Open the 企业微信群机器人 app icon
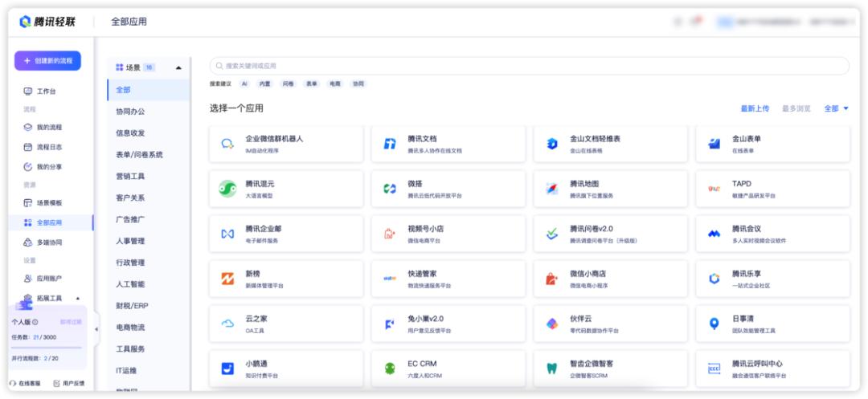868x399 pixels. [x=227, y=144]
